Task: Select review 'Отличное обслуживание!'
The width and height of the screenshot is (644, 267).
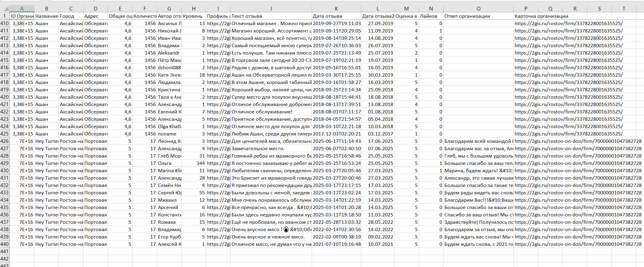Action: coord(271,112)
